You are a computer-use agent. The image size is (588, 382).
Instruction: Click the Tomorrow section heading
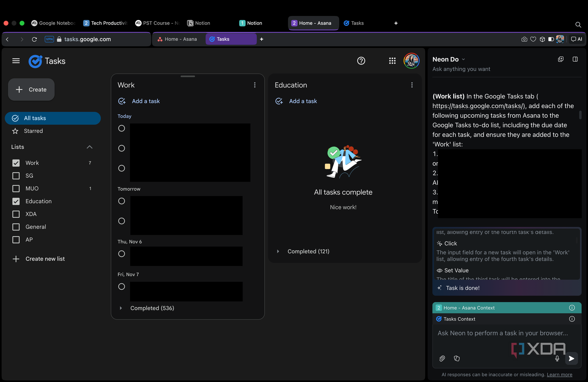pos(129,189)
